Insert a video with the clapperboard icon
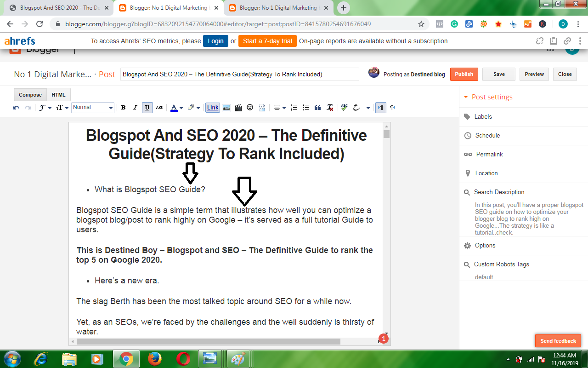This screenshot has width=588, height=368. [238, 108]
